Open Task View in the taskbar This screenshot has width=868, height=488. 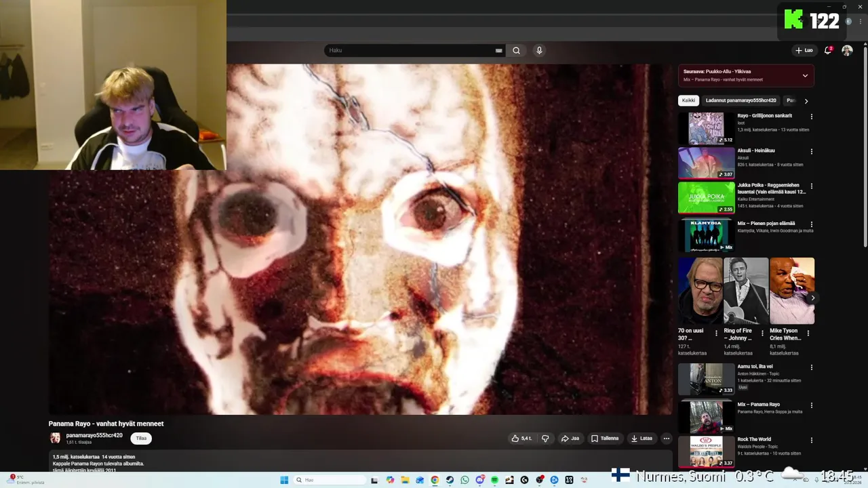tap(374, 480)
